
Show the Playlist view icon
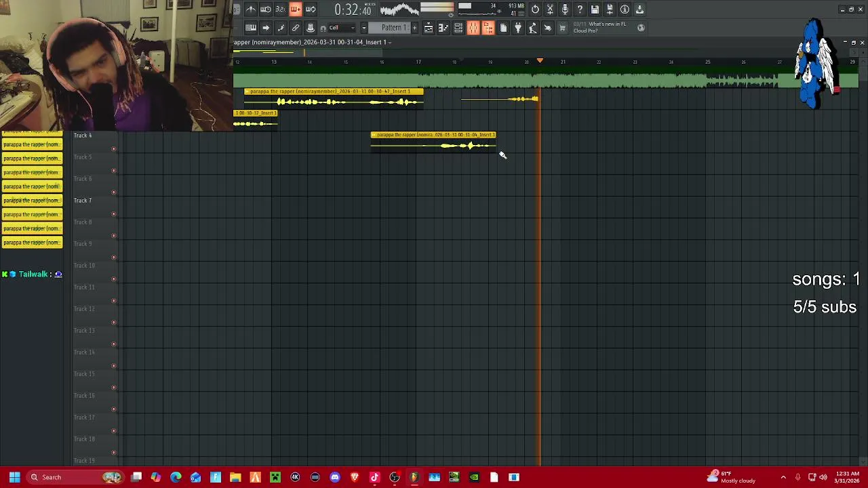(x=429, y=28)
